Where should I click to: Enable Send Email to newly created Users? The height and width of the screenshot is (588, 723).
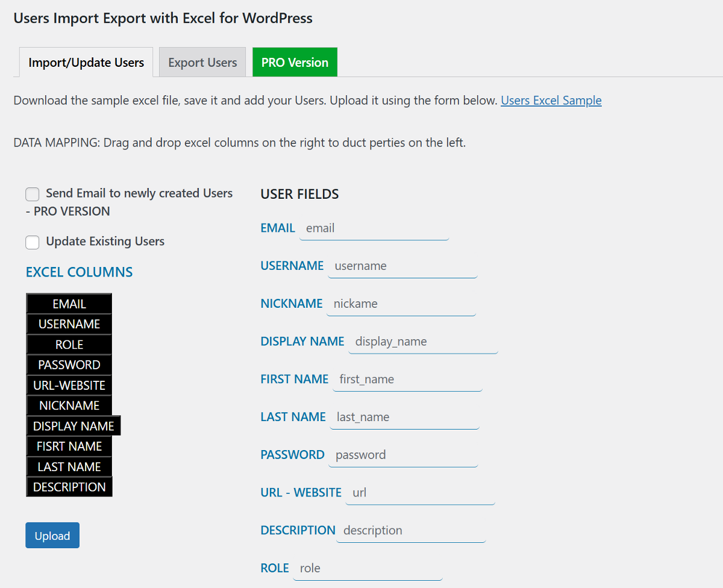[x=32, y=194]
